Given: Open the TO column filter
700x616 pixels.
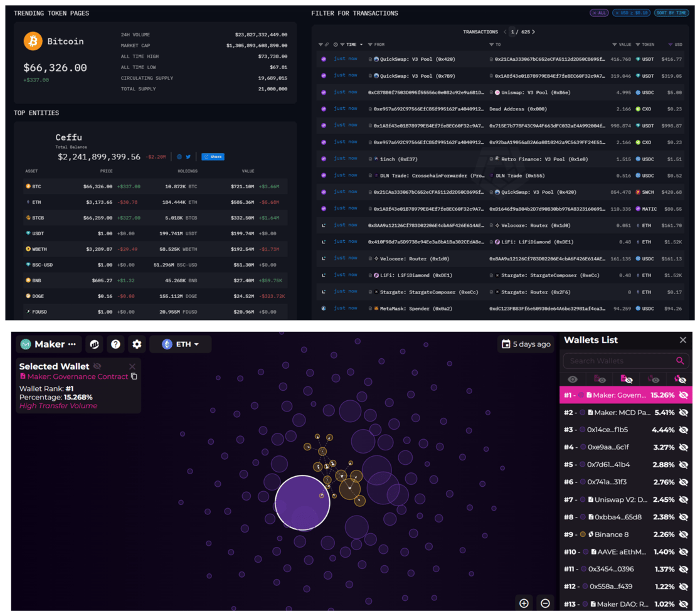Looking at the screenshot, I should click(491, 45).
